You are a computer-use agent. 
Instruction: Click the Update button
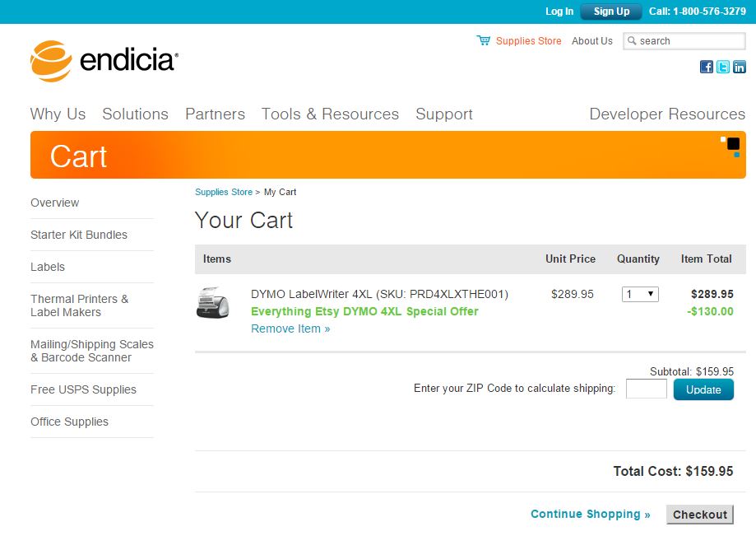pyautogui.click(x=703, y=389)
